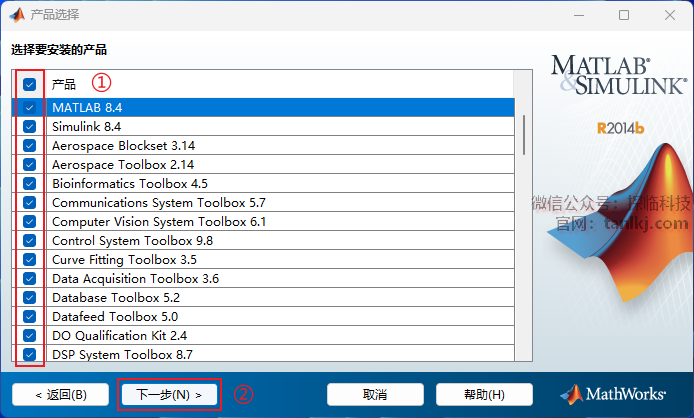Viewport: 694px width, 418px height.
Task: Select the Bioinformatics Toolbox 4.5 row text
Action: (x=130, y=183)
